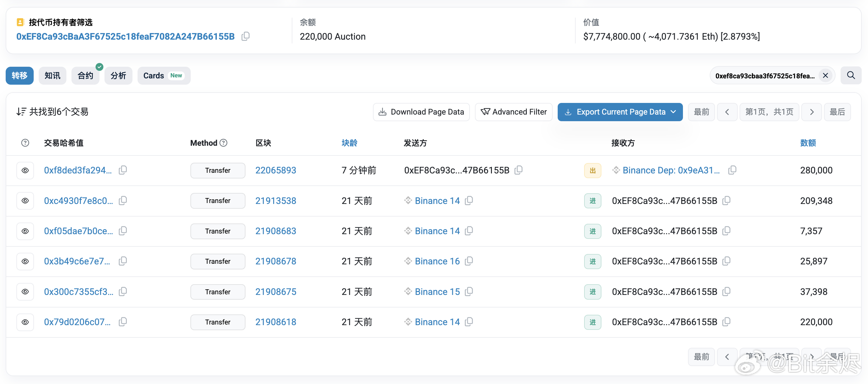Open block 21913538 link
The image size is (868, 384).
click(276, 200)
